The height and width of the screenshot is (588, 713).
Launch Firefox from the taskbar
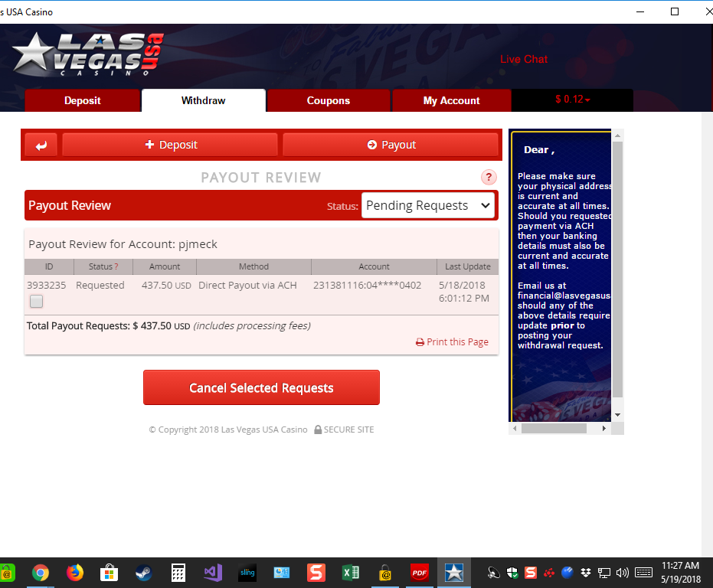coord(75,573)
